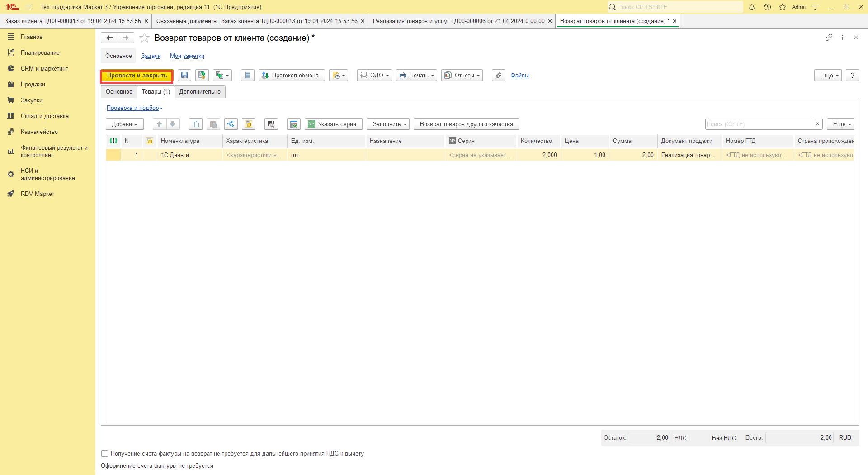Open help with the question mark button
868x475 pixels.
853,76
